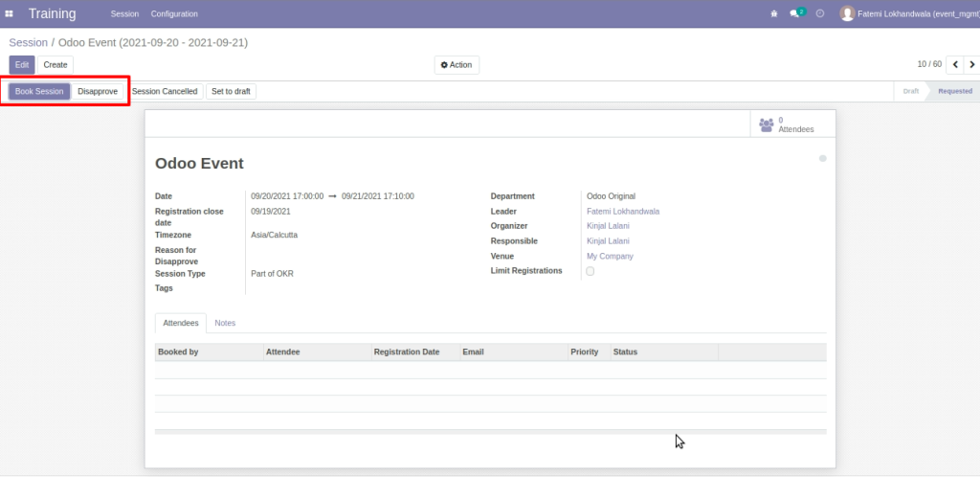The width and height of the screenshot is (980, 477).
Task: Click the debug bug icon
Action: 774,13
